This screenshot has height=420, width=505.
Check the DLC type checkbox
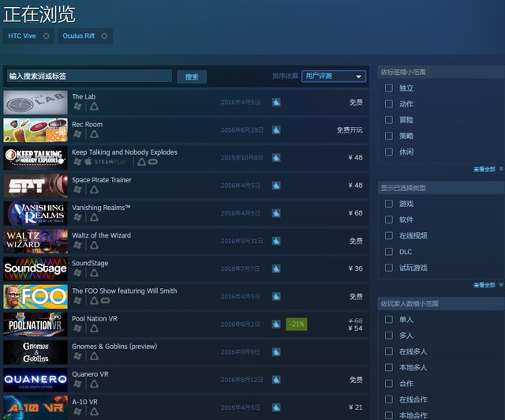pyautogui.click(x=389, y=252)
